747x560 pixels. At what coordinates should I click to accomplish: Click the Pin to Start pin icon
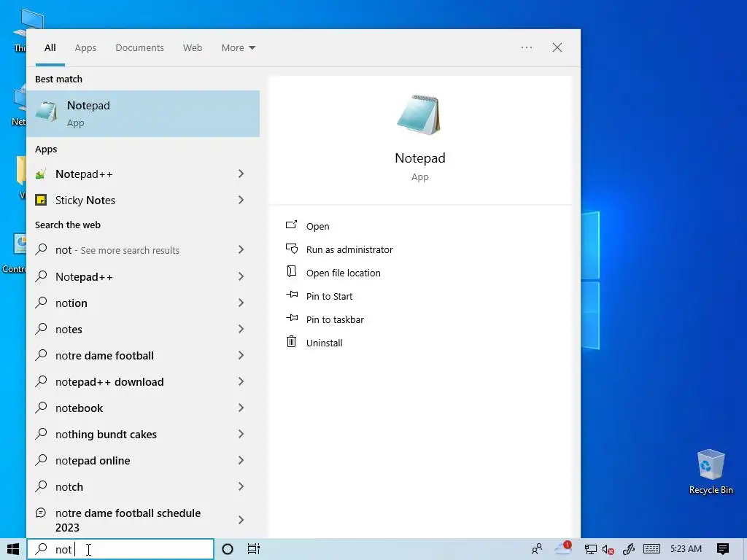point(292,295)
